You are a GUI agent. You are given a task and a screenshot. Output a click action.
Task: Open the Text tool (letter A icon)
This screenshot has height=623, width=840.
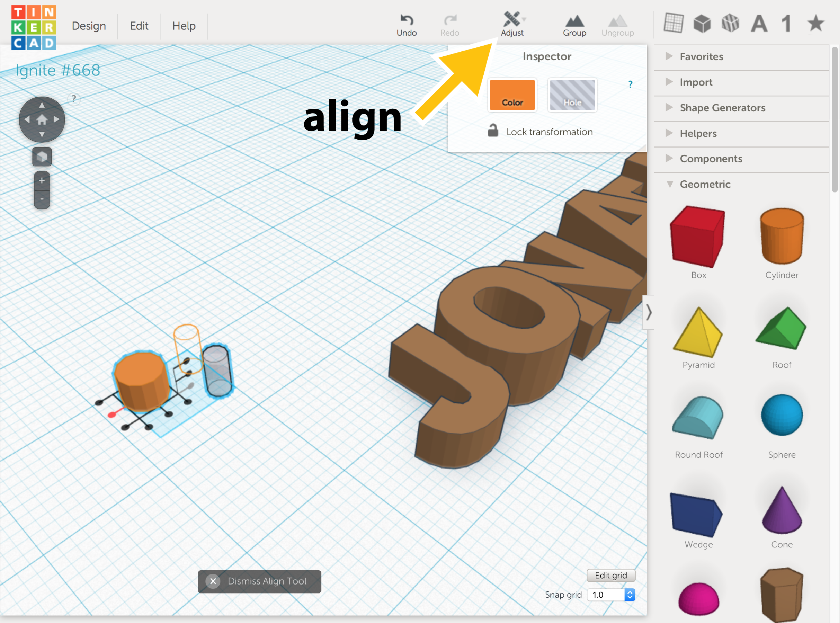coord(759,24)
